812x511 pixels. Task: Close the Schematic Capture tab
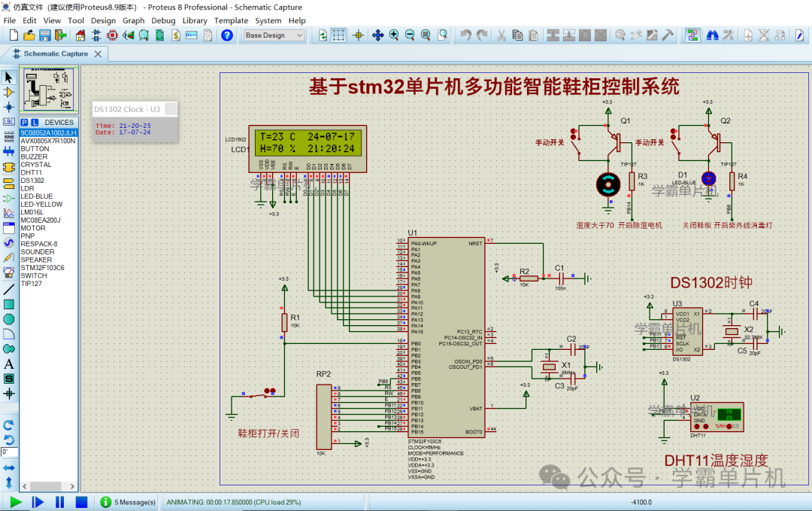click(98, 54)
